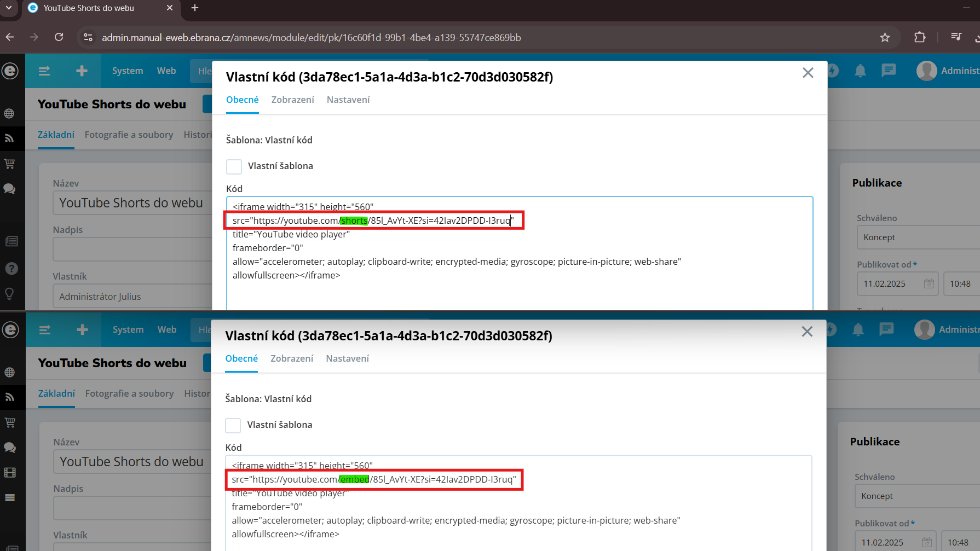Open the browser media control icon
Image resolution: width=980 pixels, height=551 pixels.
point(956,37)
